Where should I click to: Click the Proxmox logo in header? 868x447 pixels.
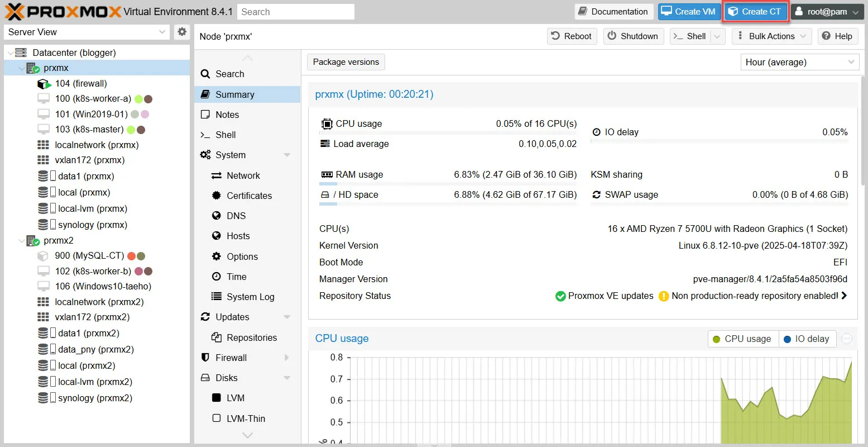tap(63, 12)
